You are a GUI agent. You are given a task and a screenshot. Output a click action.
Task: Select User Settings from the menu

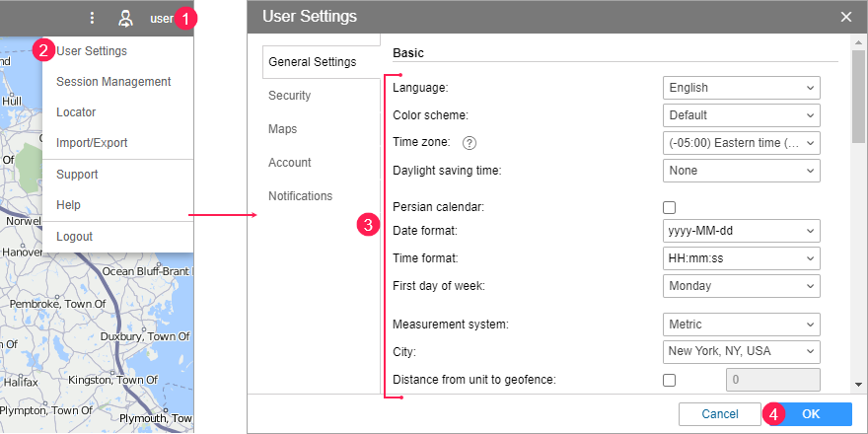coord(91,50)
